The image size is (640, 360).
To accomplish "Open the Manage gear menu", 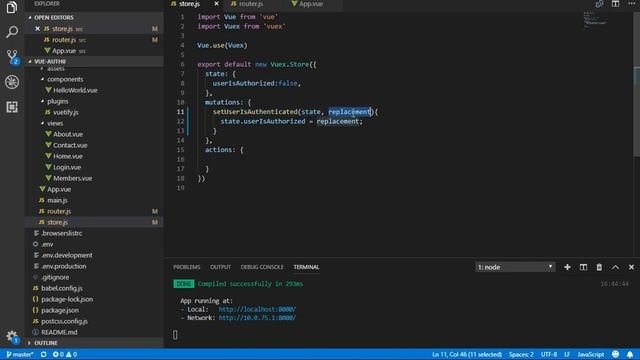I will 12,337.
